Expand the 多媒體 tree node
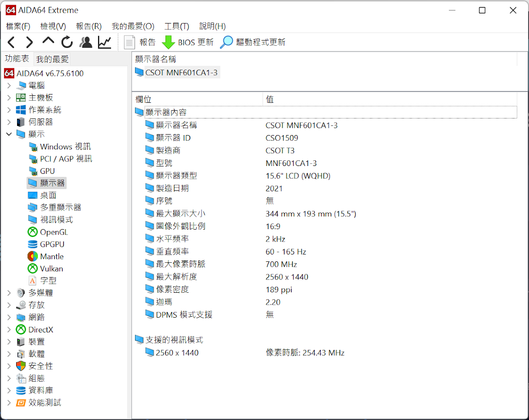This screenshot has height=420, width=529. click(9, 293)
